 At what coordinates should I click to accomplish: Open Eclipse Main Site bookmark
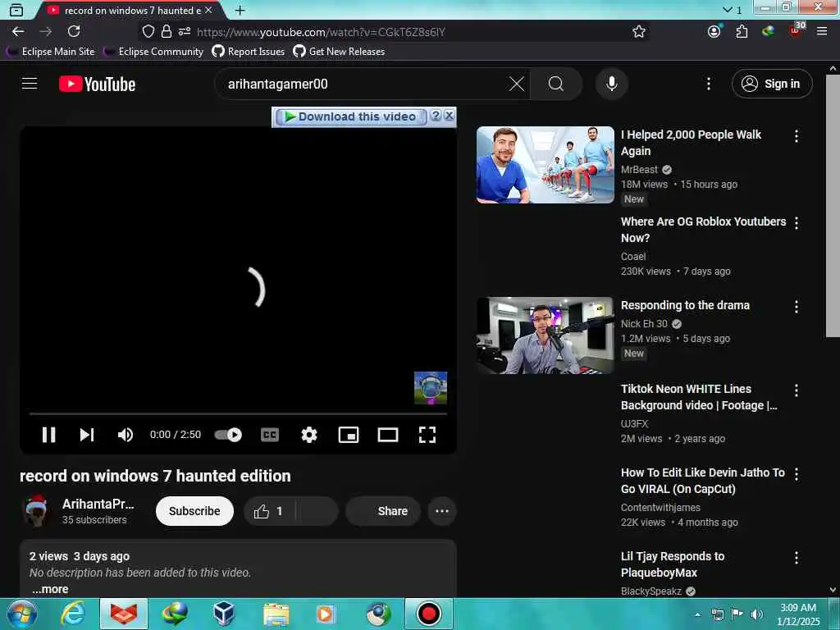click(x=50, y=52)
